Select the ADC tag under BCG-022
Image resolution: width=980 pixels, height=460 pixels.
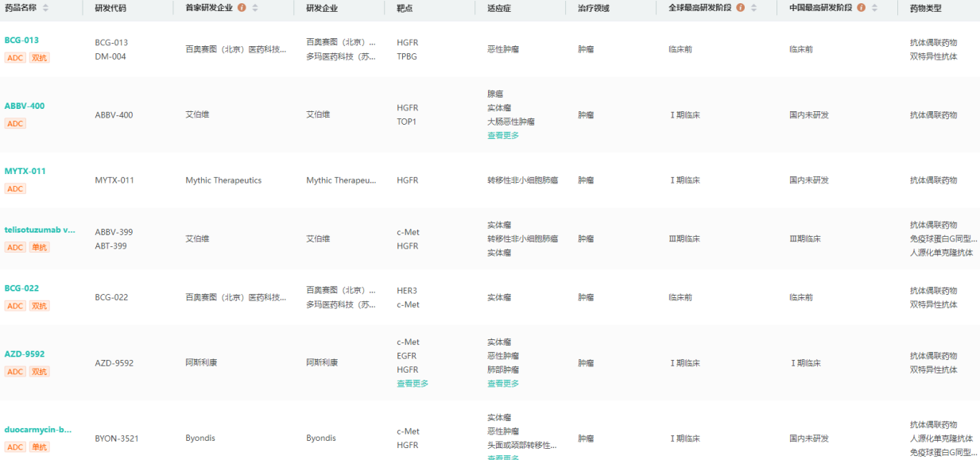pyautogui.click(x=15, y=306)
